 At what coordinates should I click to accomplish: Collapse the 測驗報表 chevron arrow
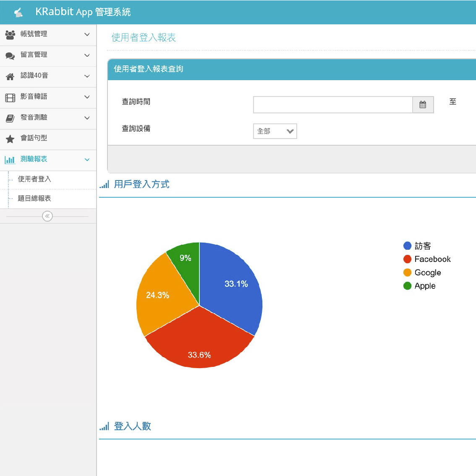87,160
